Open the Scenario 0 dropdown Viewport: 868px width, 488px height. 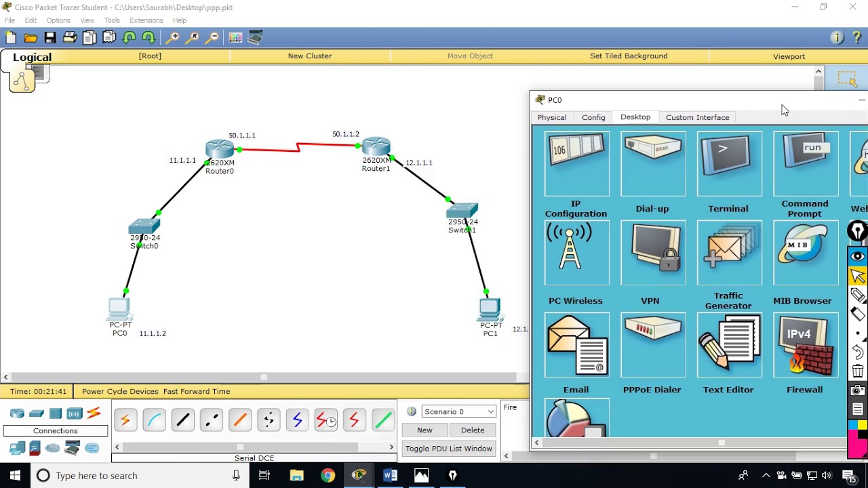[459, 411]
